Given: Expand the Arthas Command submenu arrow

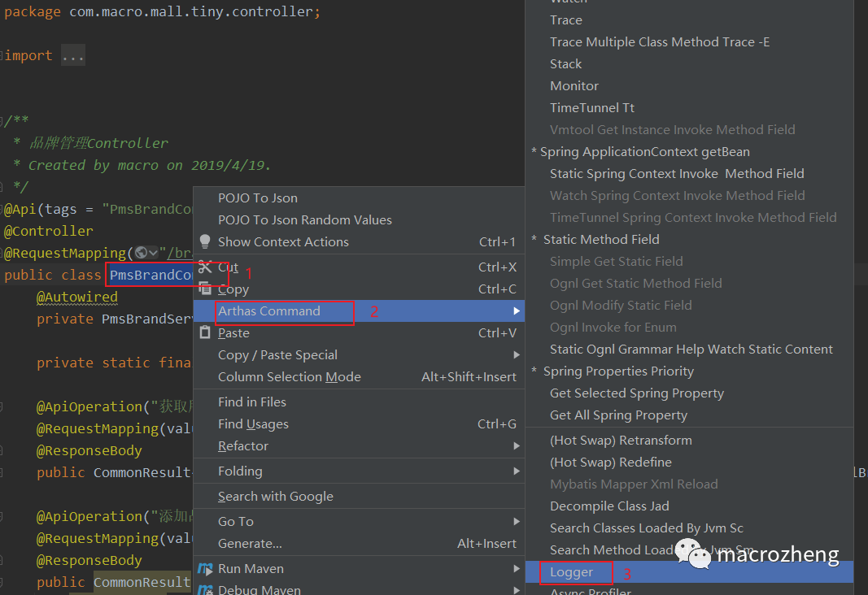Looking at the screenshot, I should coord(516,311).
